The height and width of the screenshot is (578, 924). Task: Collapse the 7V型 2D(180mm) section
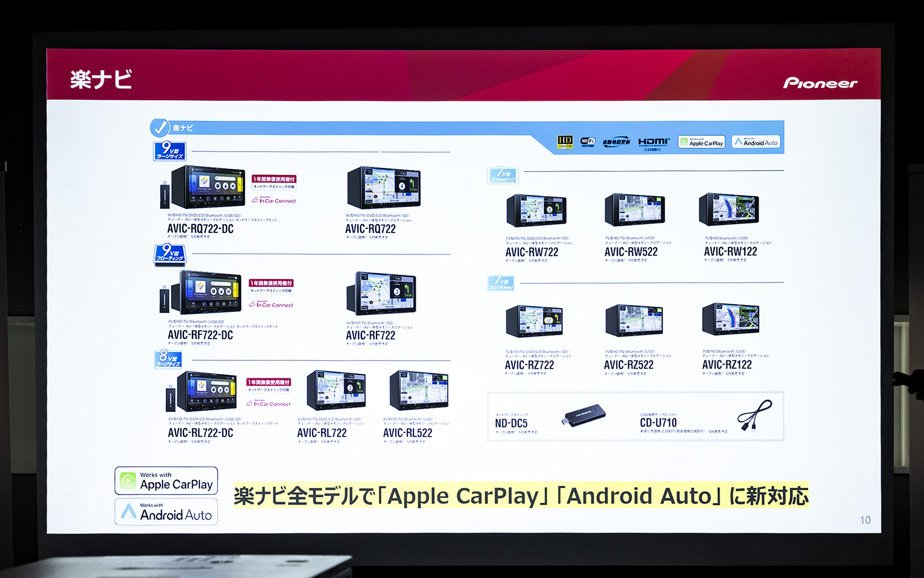[x=502, y=284]
